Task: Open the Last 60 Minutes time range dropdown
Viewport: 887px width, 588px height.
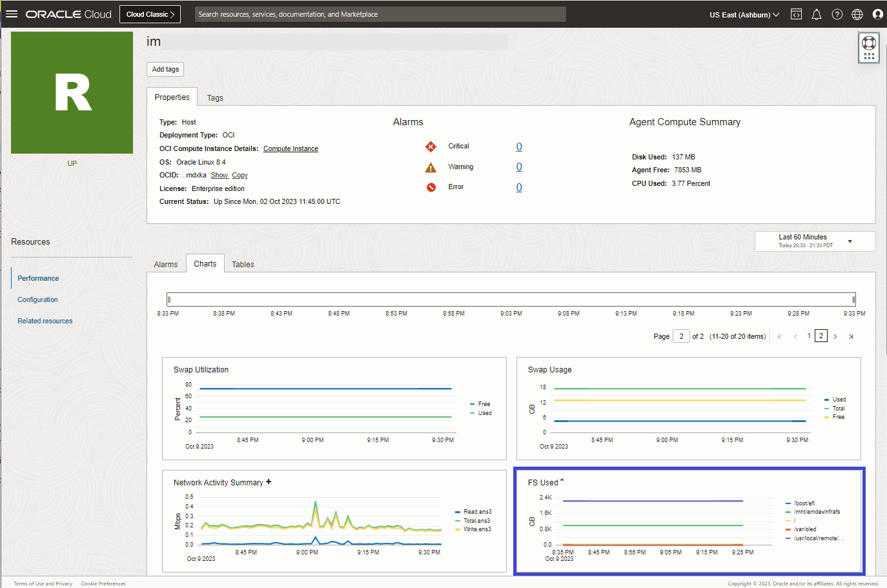Action: 815,240
